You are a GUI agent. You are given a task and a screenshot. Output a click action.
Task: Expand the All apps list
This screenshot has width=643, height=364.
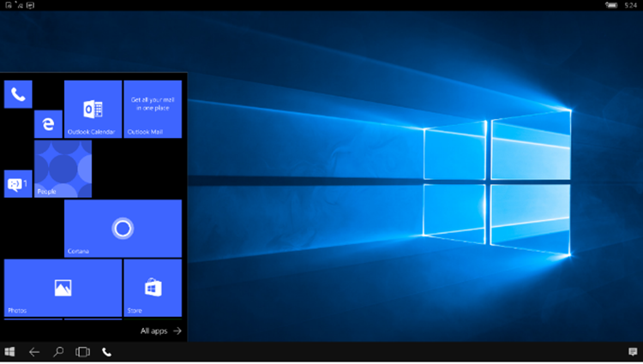pos(161,331)
